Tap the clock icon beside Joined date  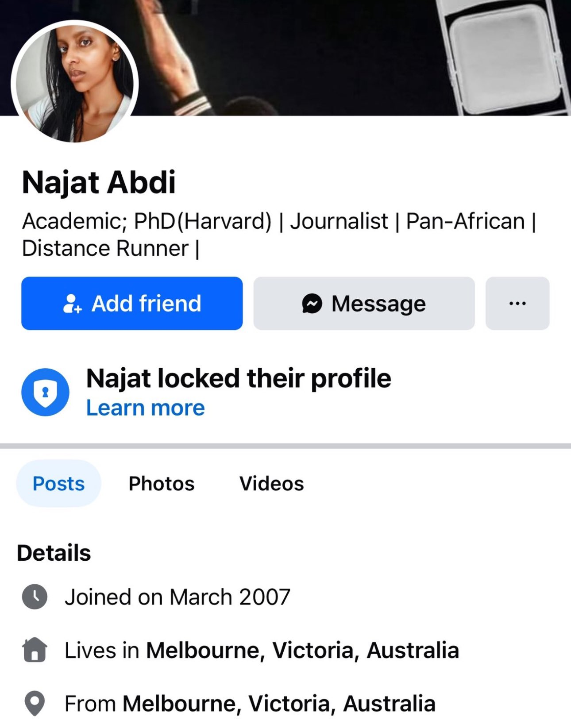coord(35,597)
